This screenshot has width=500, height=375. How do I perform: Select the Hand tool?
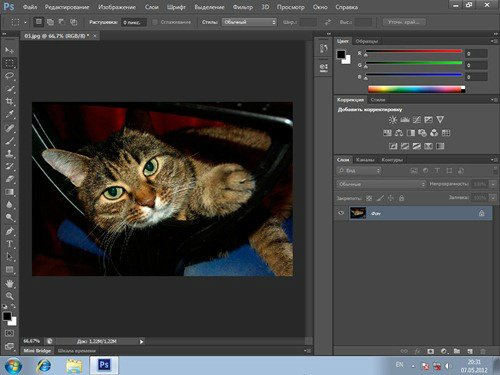pyautogui.click(x=9, y=284)
